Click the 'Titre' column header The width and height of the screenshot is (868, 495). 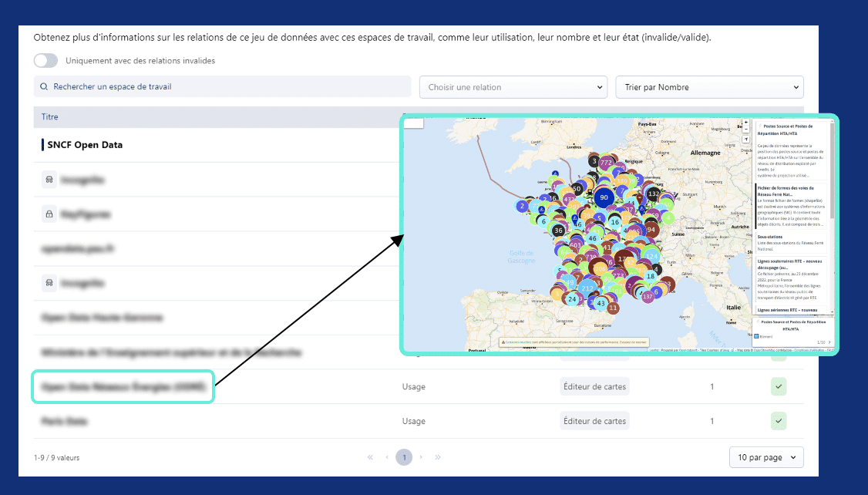[x=50, y=117]
